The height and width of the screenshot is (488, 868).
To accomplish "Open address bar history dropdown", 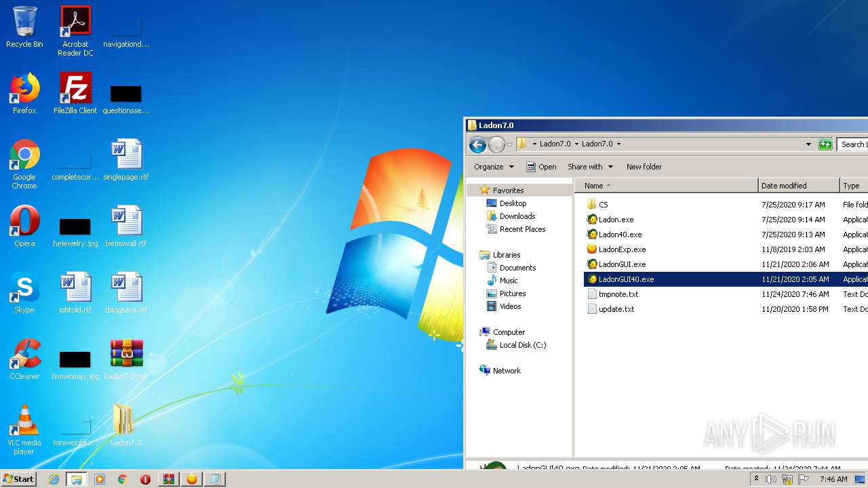I will point(808,144).
